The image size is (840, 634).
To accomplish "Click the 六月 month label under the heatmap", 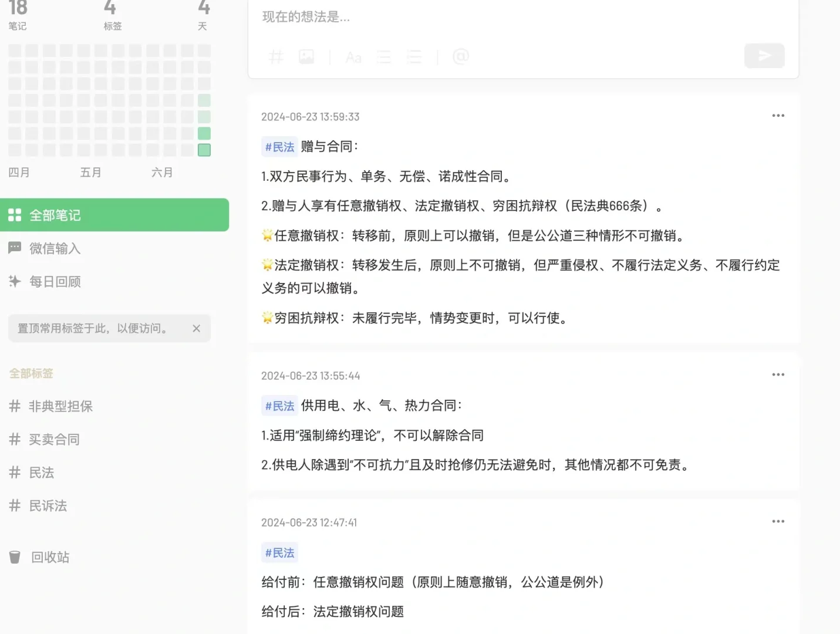I will click(x=162, y=173).
